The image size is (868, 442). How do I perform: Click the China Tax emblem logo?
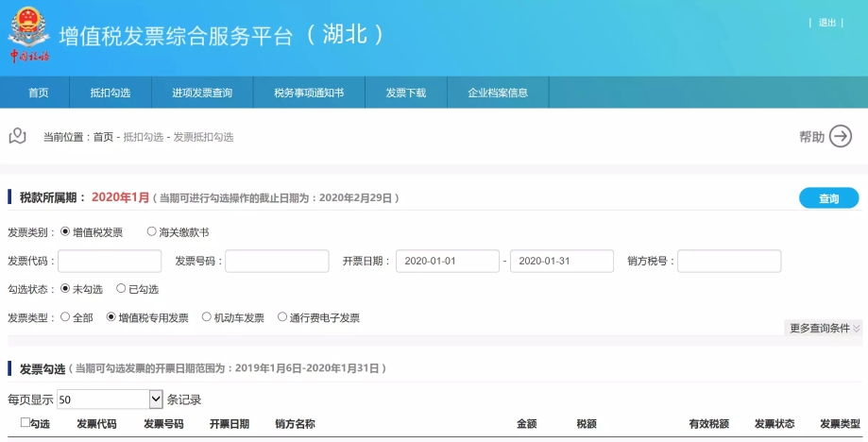[x=28, y=33]
